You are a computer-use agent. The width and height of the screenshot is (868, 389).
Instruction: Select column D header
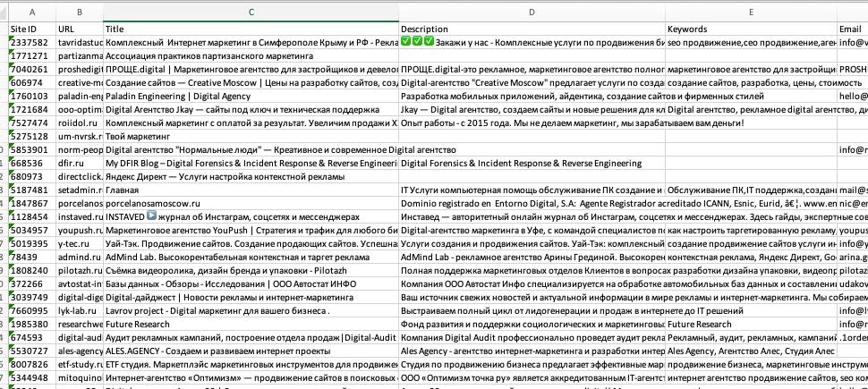(532, 13)
